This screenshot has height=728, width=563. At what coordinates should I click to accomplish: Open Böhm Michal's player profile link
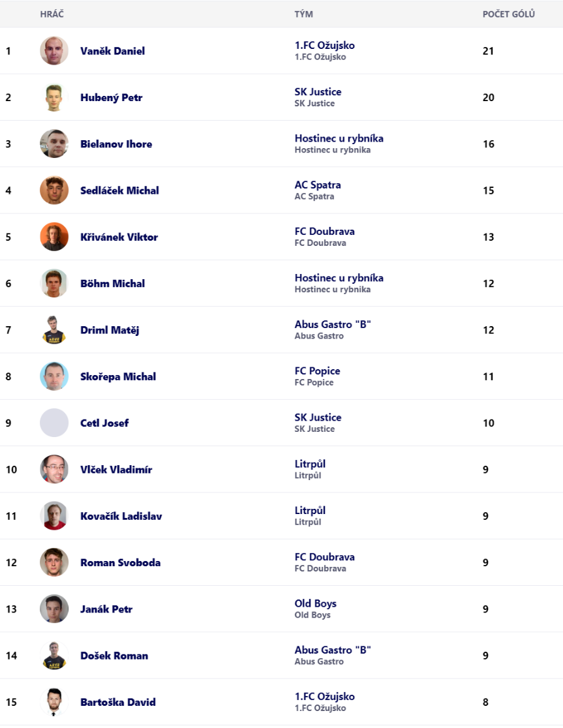tap(112, 284)
